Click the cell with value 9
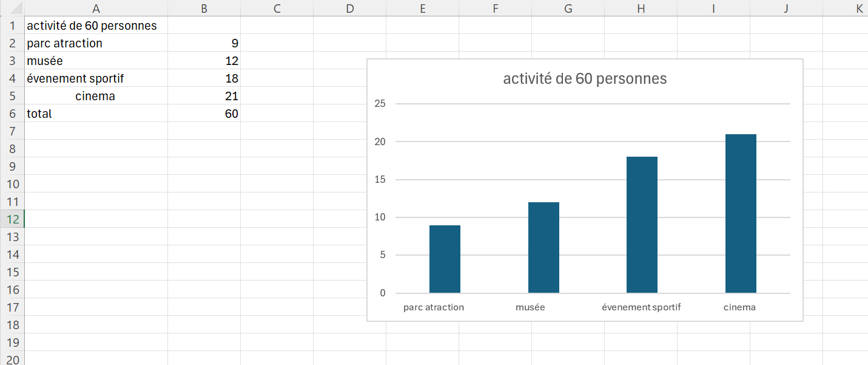Screen dimensions: 868x365 [204, 43]
